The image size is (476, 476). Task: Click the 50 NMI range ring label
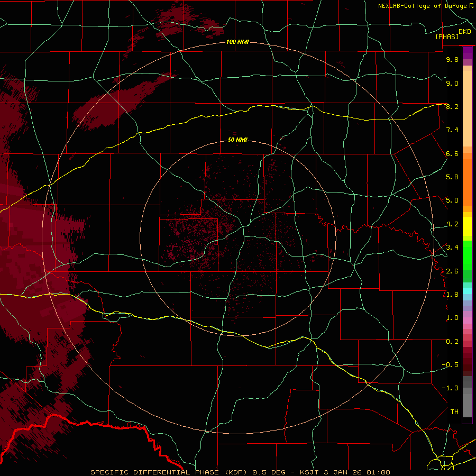[x=237, y=140]
